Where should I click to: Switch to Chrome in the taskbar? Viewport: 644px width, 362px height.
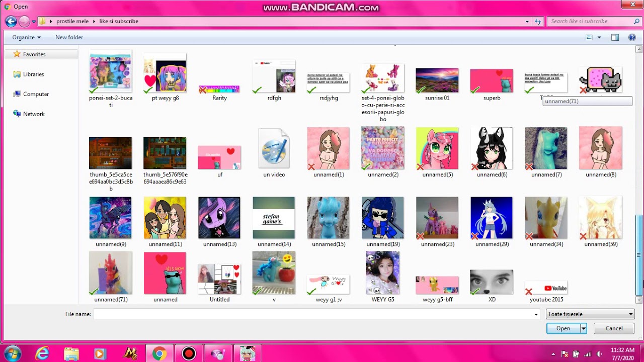(159, 353)
